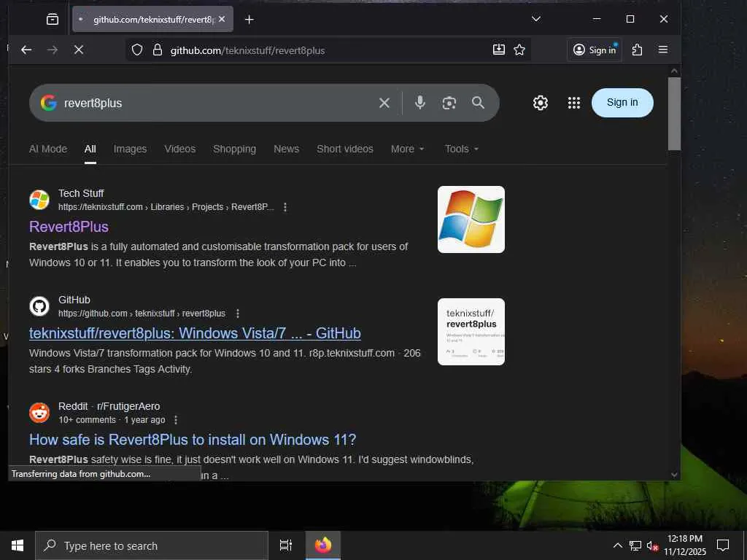Click the Reddit result favicon
747x560 pixels.
39,413
